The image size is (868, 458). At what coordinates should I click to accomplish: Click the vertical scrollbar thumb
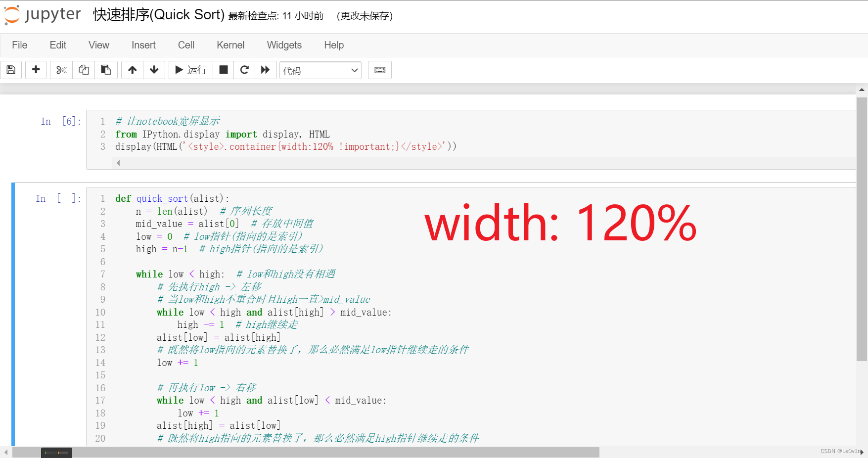click(x=862, y=229)
